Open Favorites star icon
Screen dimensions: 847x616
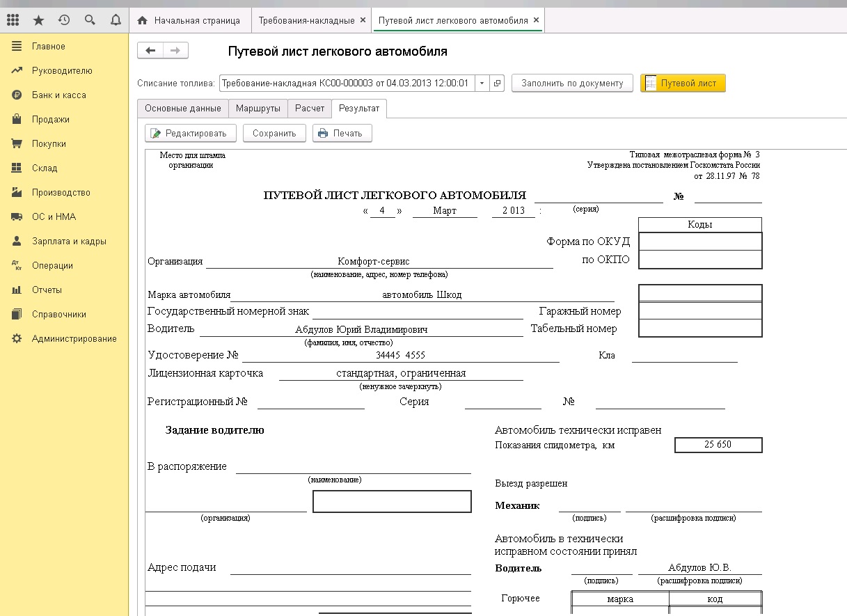coord(38,21)
